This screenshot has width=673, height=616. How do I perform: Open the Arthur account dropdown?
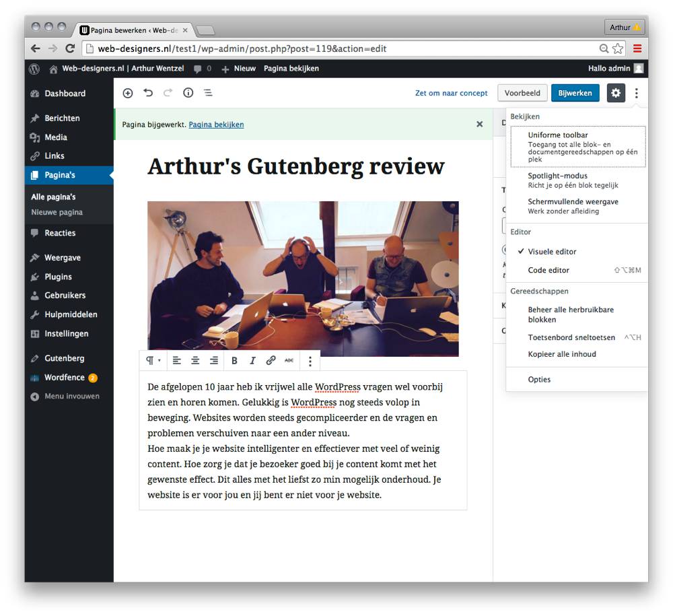625,26
